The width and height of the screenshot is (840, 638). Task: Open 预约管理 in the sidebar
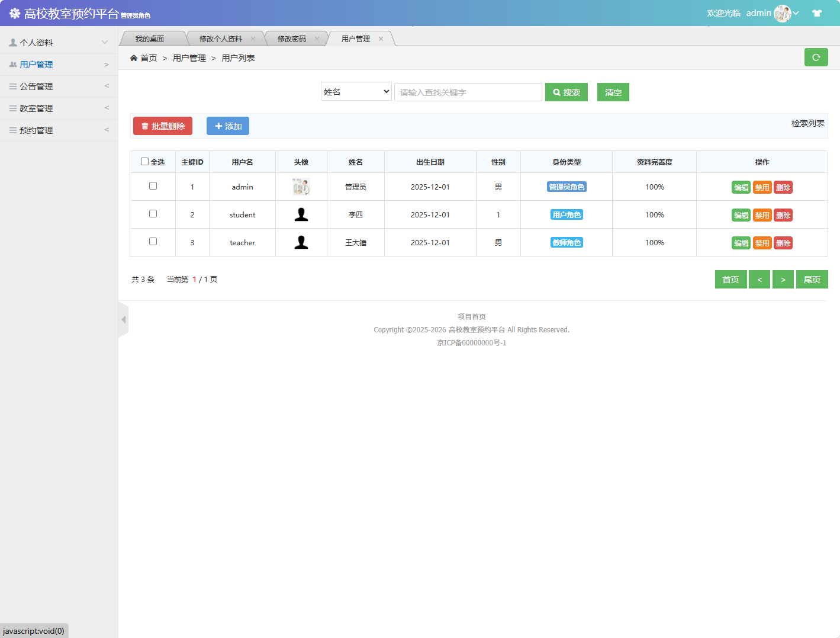pos(59,130)
